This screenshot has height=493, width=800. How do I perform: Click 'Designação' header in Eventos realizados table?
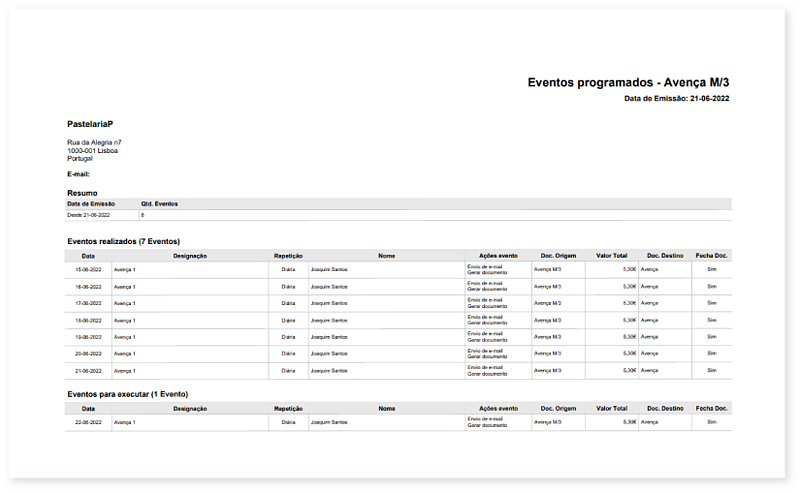click(189, 255)
